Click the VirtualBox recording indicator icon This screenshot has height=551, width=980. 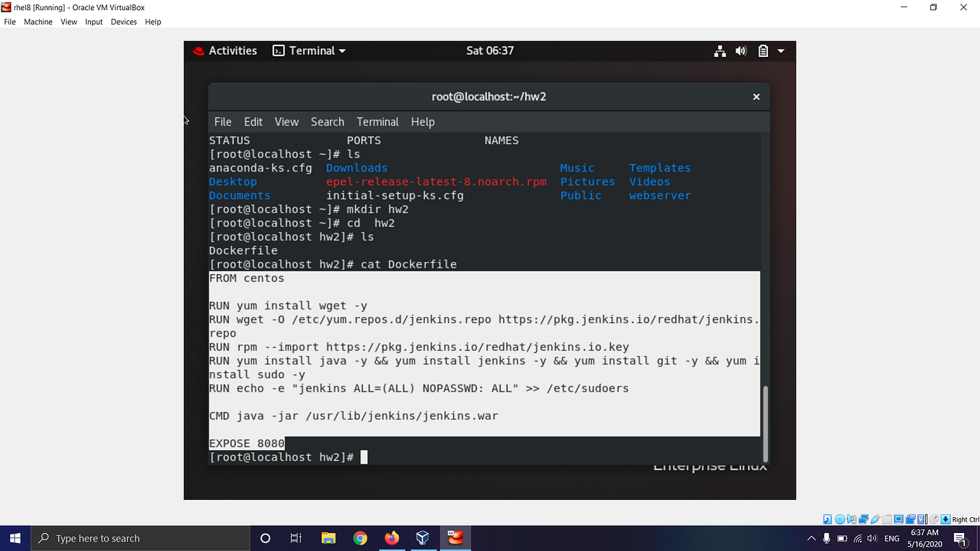pos(911,519)
